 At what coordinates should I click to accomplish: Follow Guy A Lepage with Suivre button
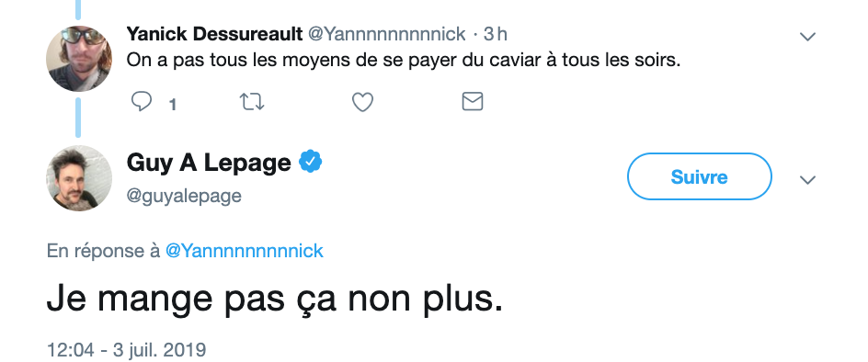[x=699, y=176]
